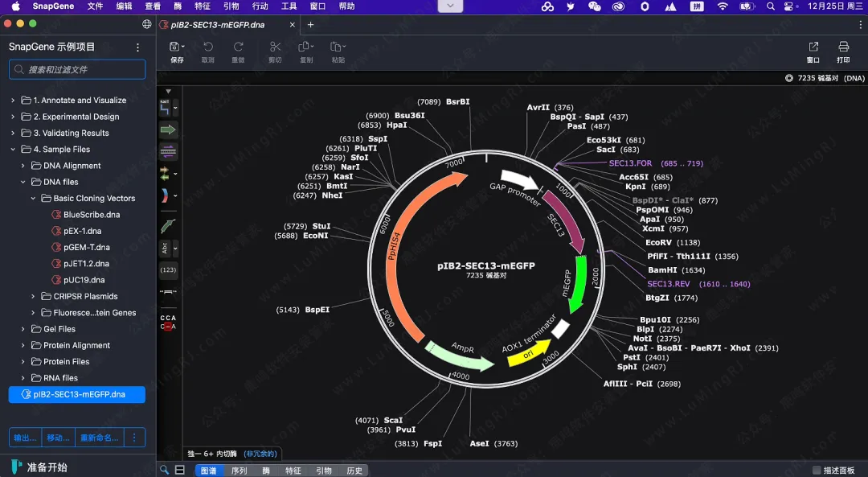Click the magnifier search icon at bottom
This screenshot has width=868, height=477.
[x=164, y=470]
